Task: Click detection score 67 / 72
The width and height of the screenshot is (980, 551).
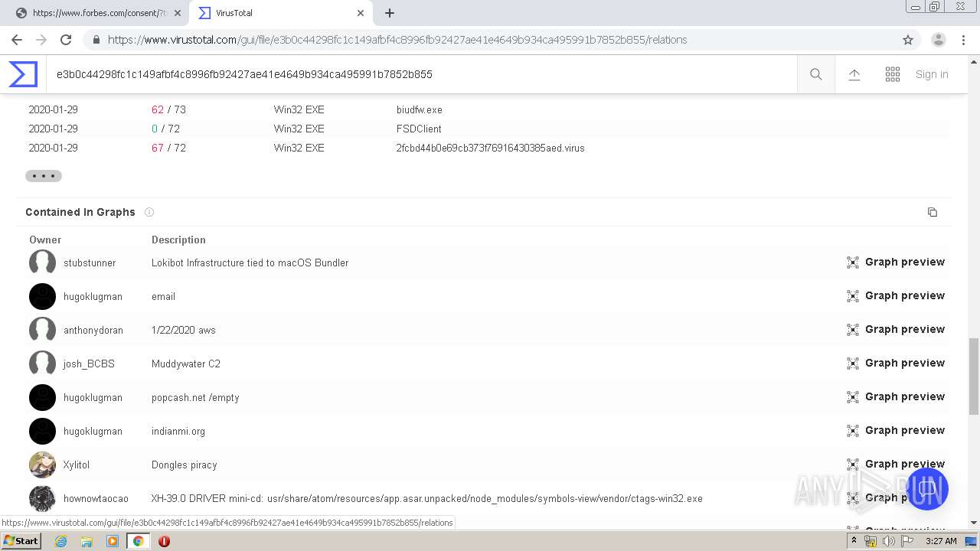Action: point(168,148)
